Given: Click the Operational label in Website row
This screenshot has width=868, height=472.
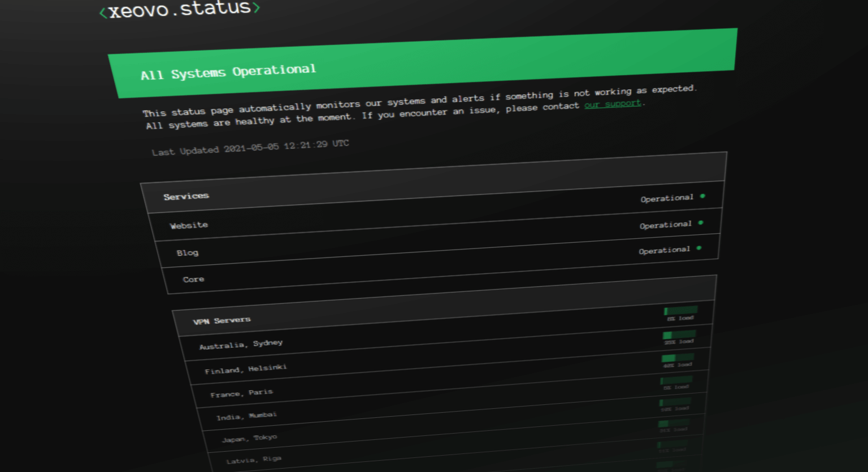Looking at the screenshot, I should [667, 198].
